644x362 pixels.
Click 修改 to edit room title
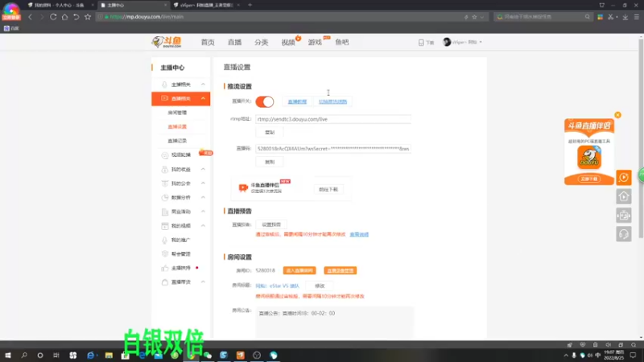320,286
